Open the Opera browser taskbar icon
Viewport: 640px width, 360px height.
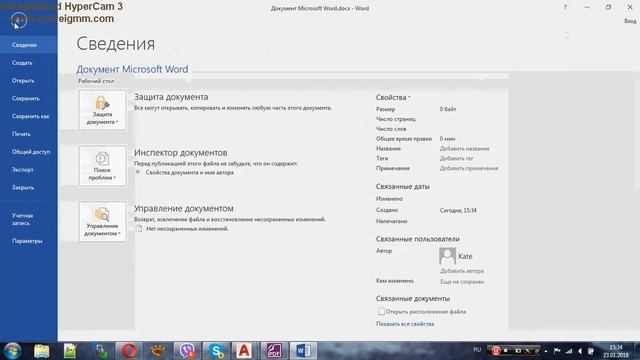(129, 351)
